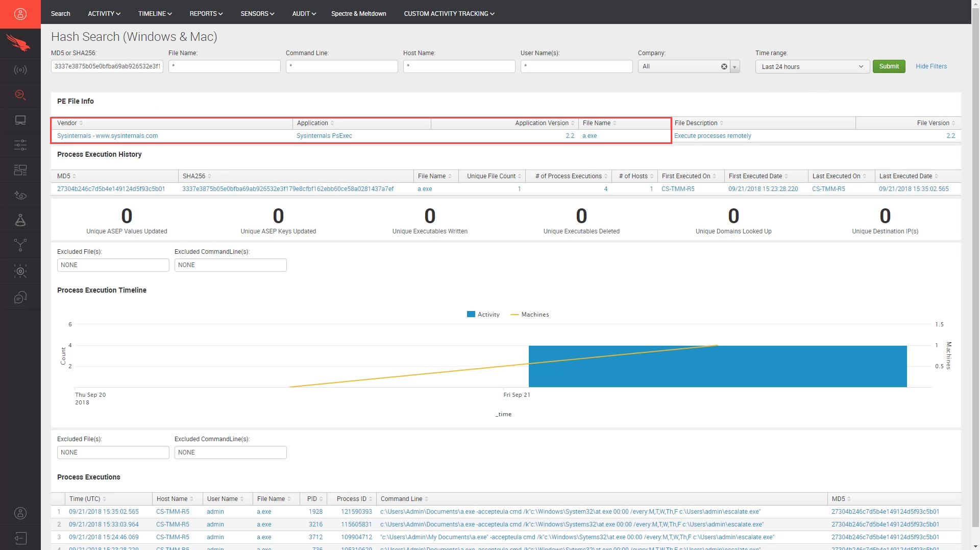980x550 pixels.
Task: Open the Sysinternals PsExec application link
Action: 324,136
